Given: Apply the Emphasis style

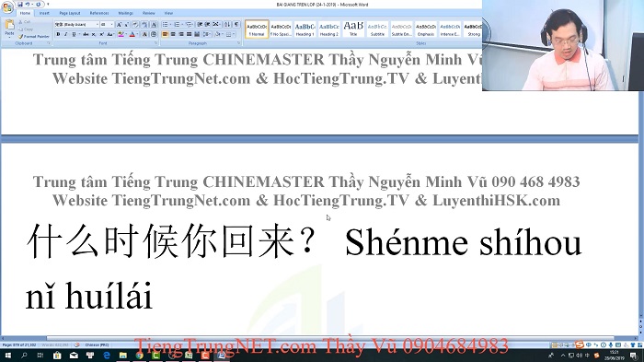Looking at the screenshot, I should (426, 29).
